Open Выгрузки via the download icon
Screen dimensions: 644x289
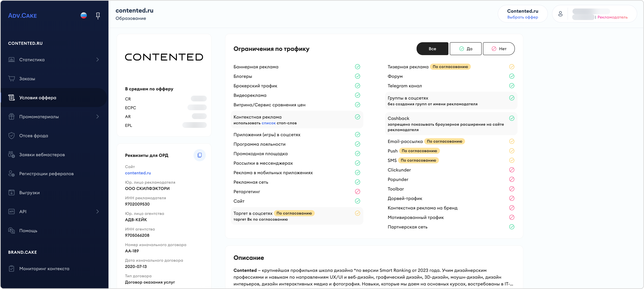(x=12, y=192)
